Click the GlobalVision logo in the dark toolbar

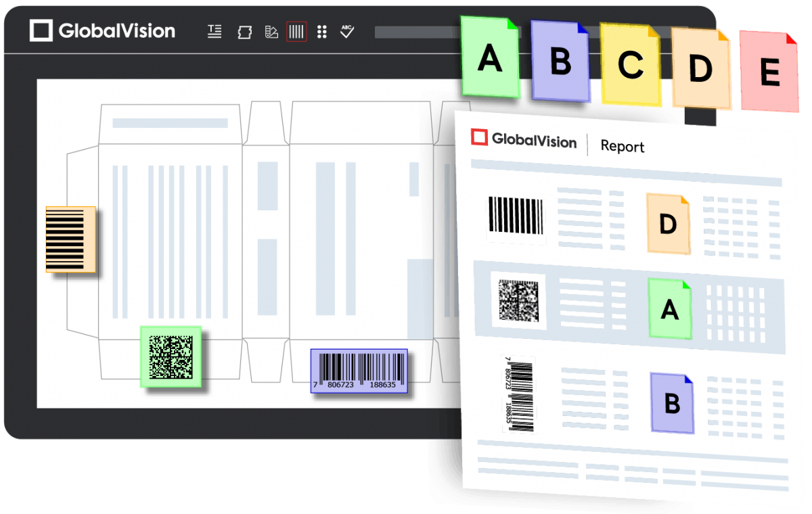coord(102,30)
